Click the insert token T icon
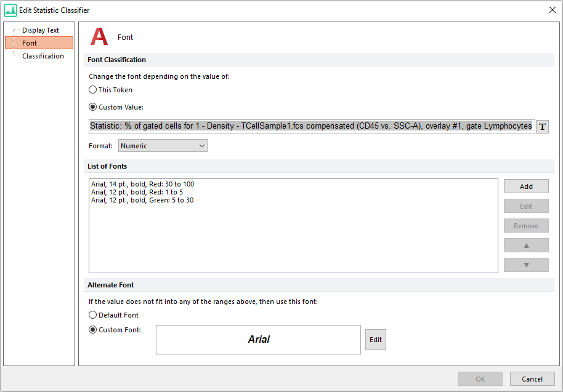Screen dimensions: 563x392 (542, 127)
